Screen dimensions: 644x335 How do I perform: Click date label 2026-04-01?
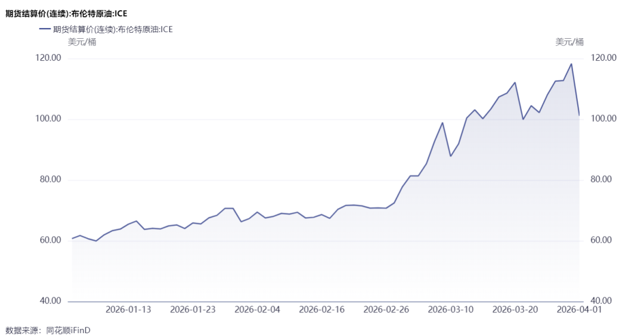point(579,310)
